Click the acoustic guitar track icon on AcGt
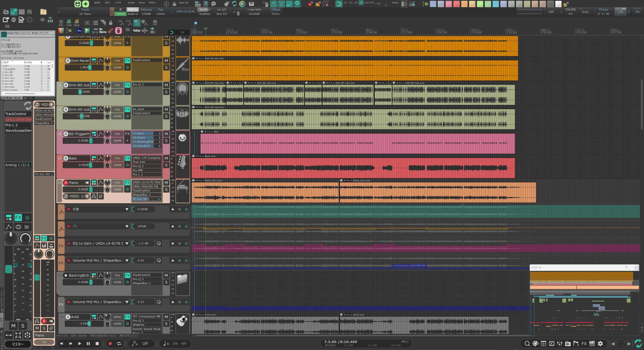 [x=182, y=321]
